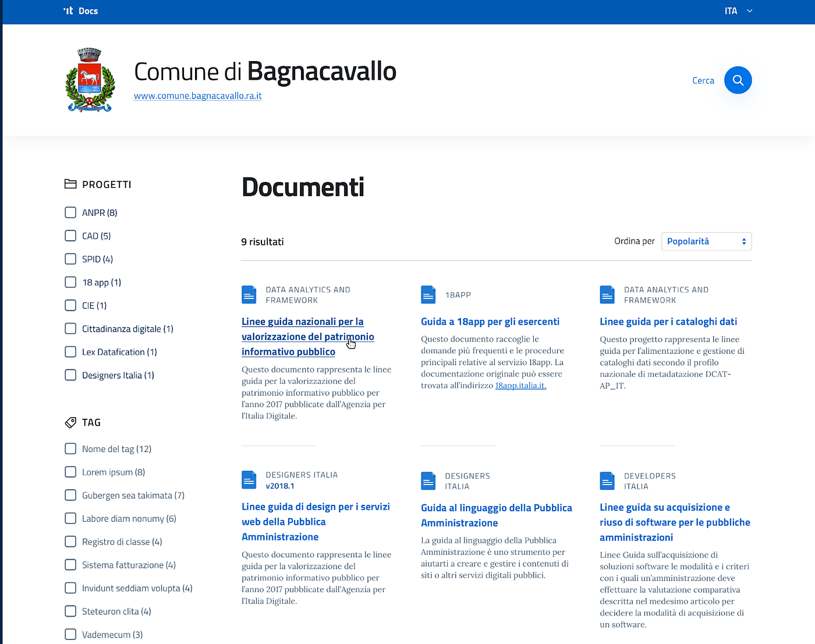Screen dimensions: 815x644
Task: Click document icon beside Designers Italia v2018.1
Action: (249, 480)
